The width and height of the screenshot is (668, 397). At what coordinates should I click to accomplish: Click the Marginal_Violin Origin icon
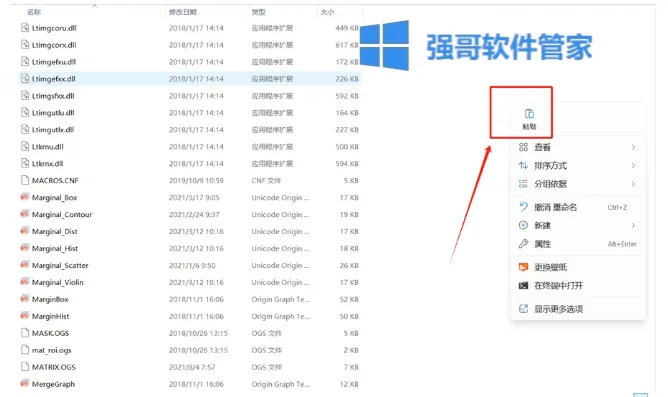tap(25, 282)
